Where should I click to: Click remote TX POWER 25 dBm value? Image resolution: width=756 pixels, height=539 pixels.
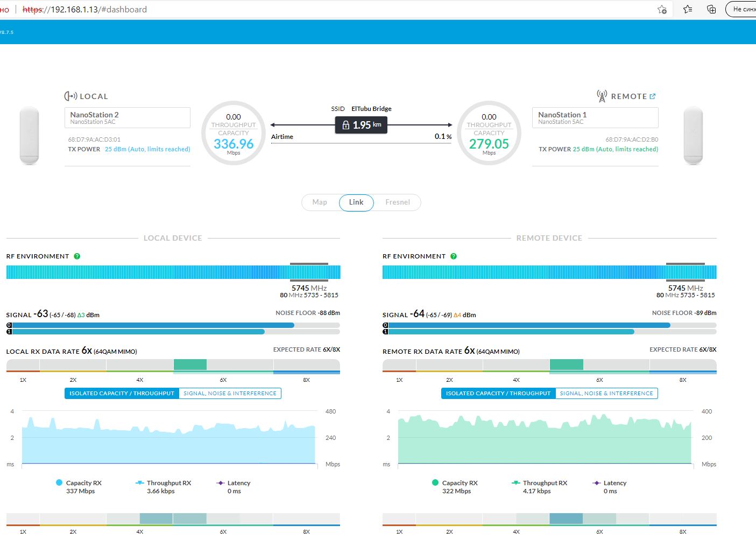616,149
